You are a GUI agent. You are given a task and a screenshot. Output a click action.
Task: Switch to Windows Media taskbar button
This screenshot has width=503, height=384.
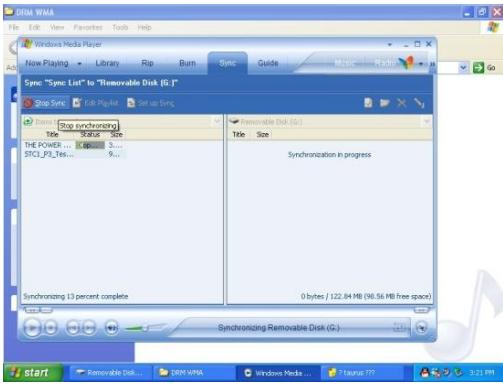[x=278, y=373]
